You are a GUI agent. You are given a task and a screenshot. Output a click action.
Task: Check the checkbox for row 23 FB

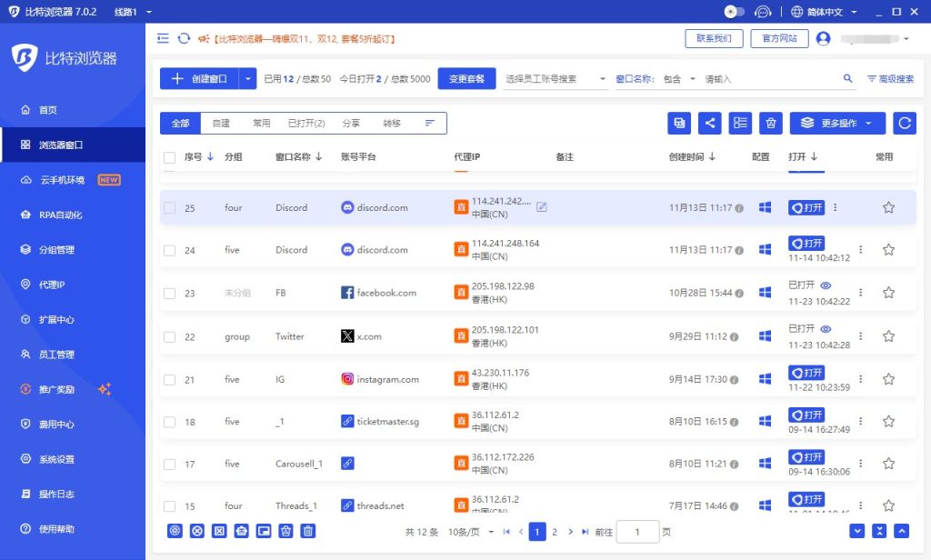pos(168,293)
